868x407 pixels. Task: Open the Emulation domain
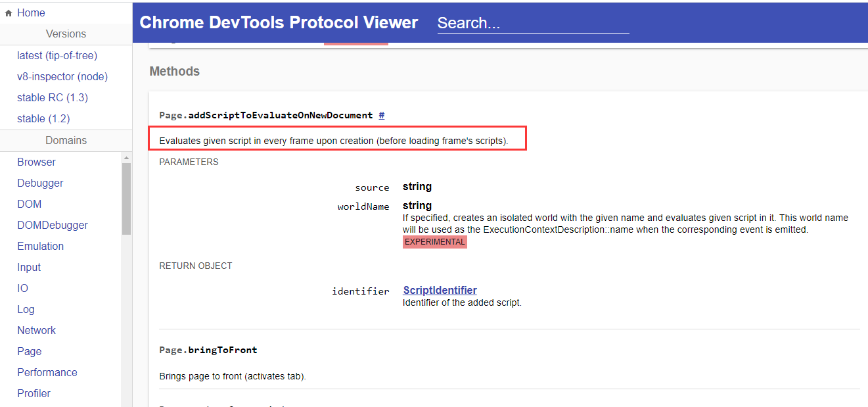point(40,247)
